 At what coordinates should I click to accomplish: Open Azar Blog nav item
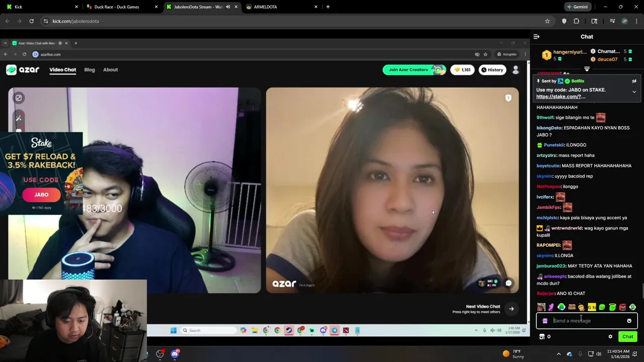point(90,70)
